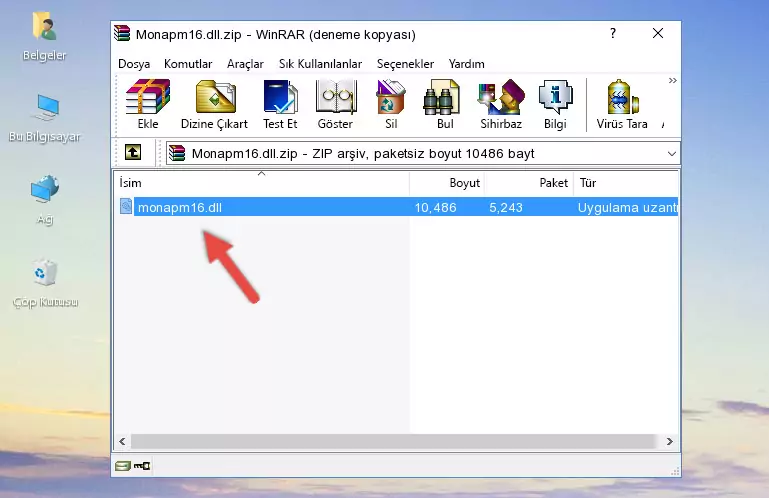
Task: Click the horizontal scrollbar left arrow
Action: point(122,441)
